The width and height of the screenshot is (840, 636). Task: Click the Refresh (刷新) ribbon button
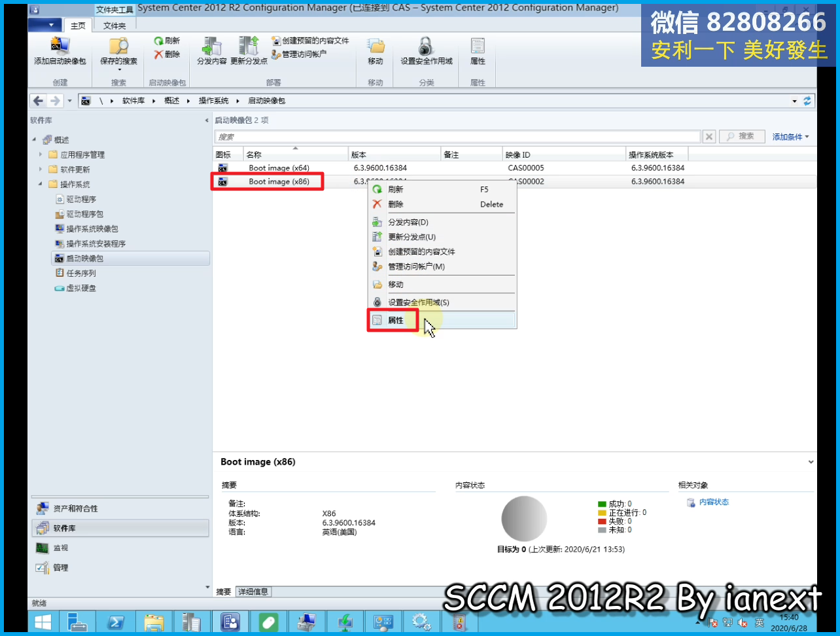coord(167,41)
